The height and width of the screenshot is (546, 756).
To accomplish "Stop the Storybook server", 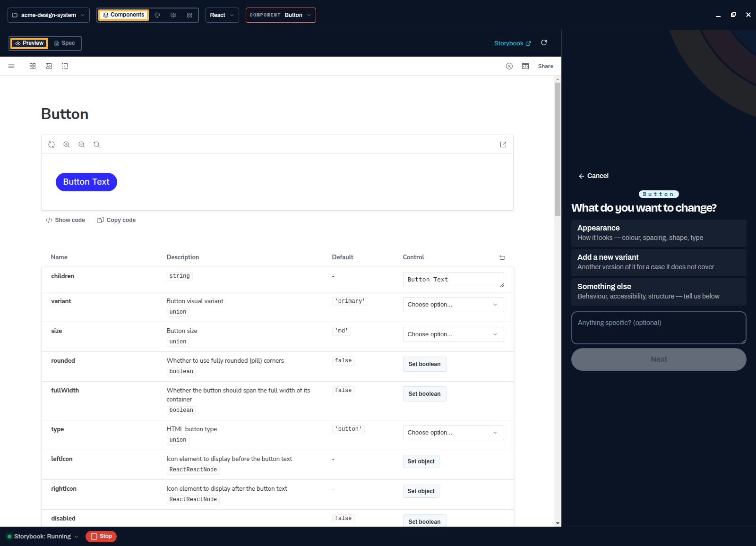I will 101,537.
